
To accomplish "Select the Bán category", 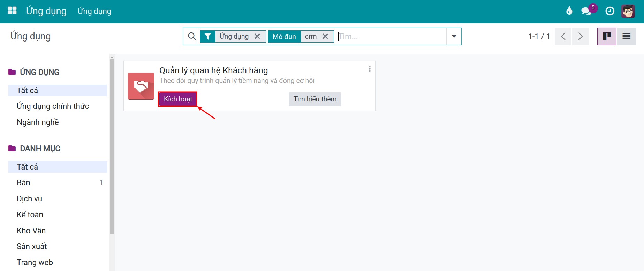I will coord(58,182).
